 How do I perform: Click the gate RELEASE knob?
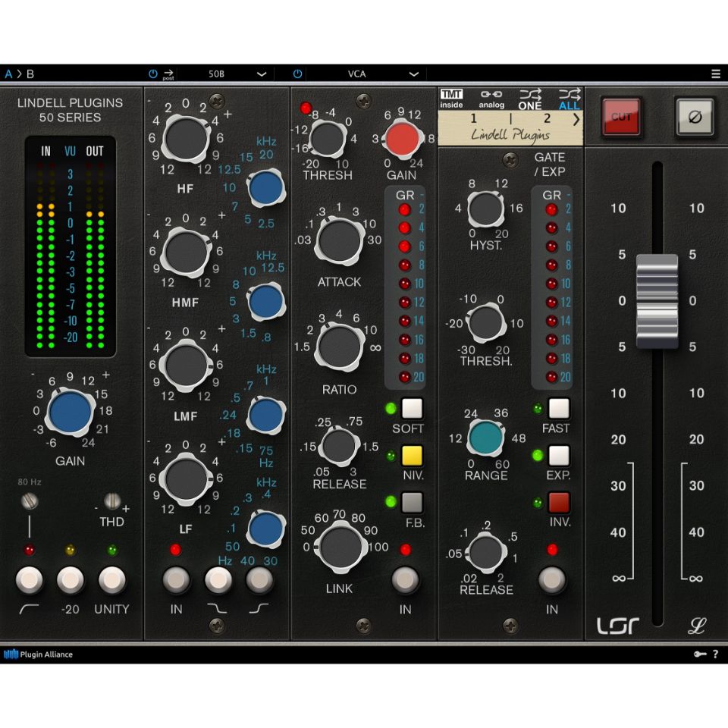click(x=485, y=552)
